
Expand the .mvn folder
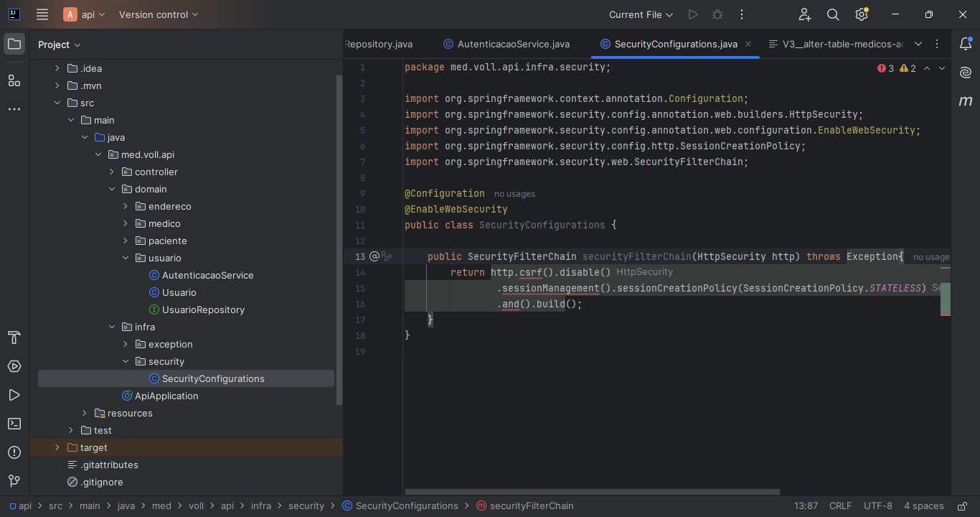pyautogui.click(x=57, y=85)
